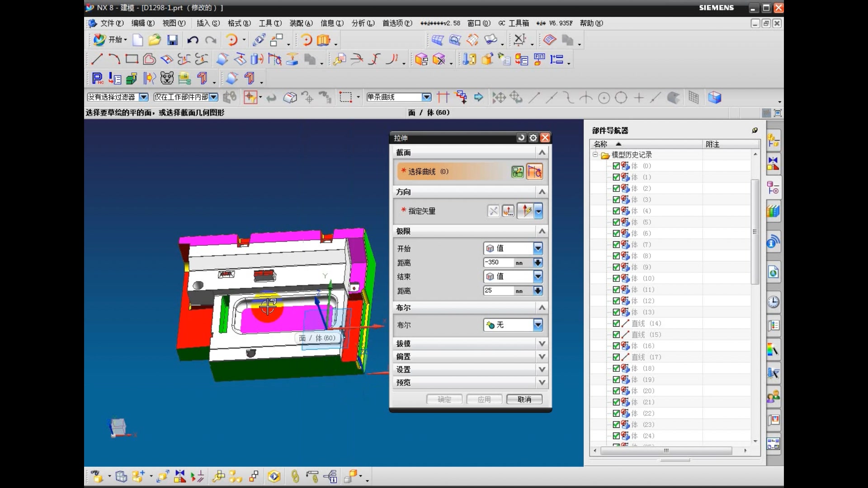Click the Save icon in toolbar

[172, 40]
